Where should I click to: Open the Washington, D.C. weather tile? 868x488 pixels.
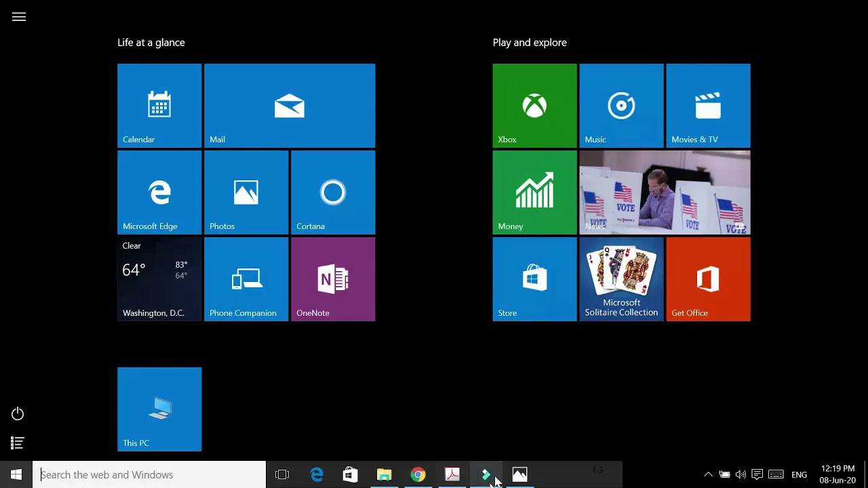tap(159, 279)
